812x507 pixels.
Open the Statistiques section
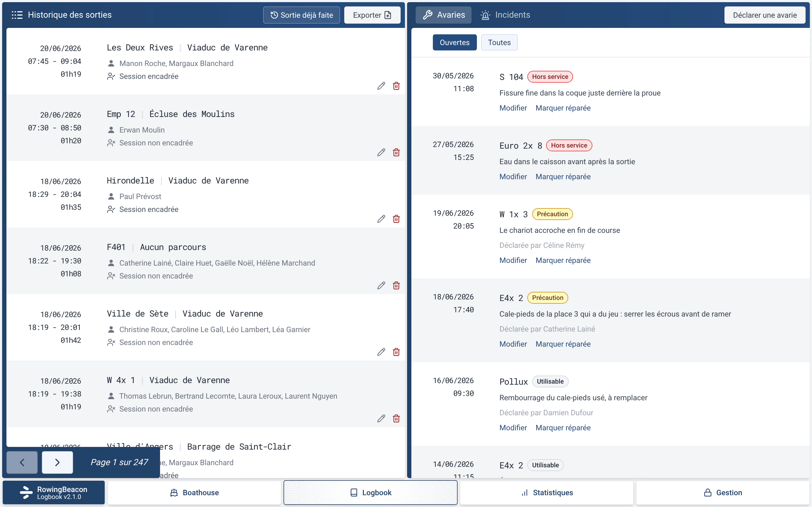pyautogui.click(x=547, y=493)
